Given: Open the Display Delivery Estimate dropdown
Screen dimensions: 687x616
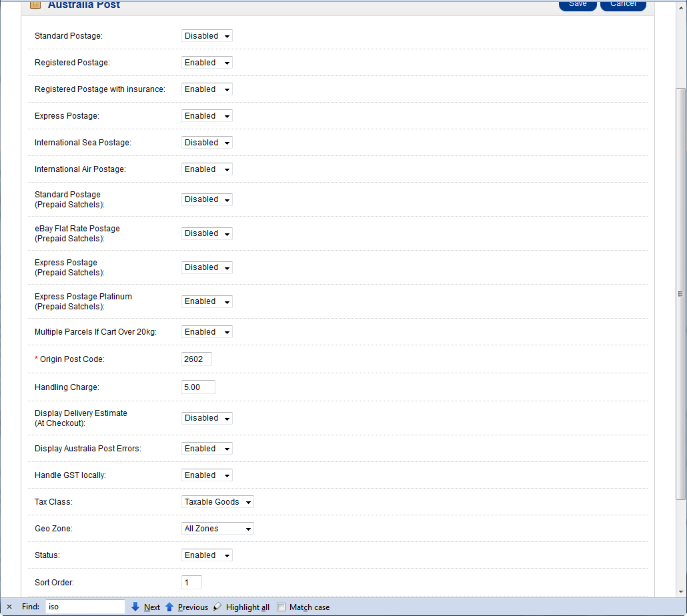Looking at the screenshot, I should (x=207, y=418).
